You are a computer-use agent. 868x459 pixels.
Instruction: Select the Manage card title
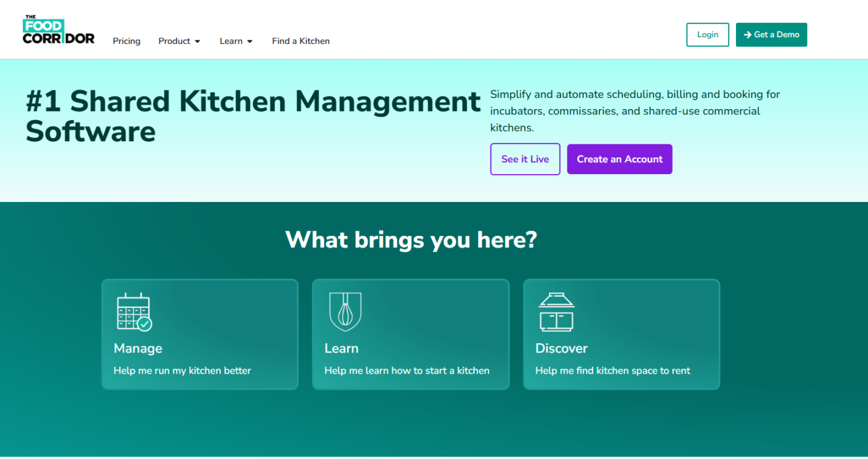(138, 348)
